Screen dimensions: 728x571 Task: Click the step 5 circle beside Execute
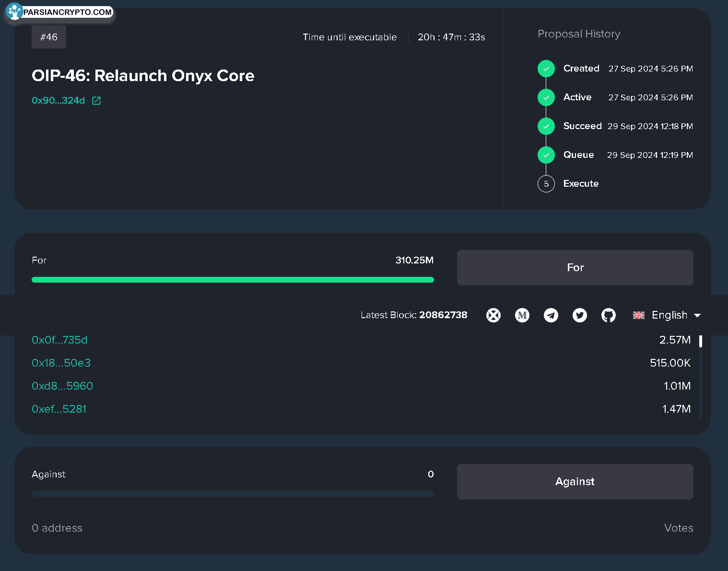coord(546,184)
